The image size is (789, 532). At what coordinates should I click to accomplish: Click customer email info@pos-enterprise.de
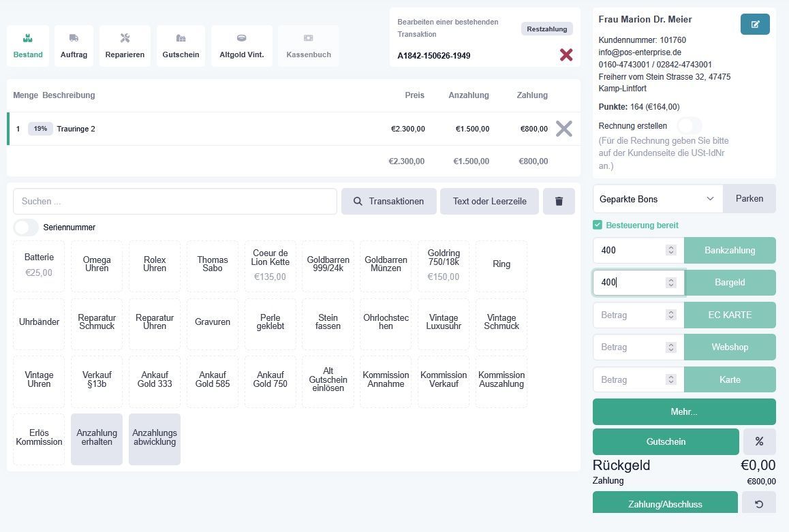640,52
